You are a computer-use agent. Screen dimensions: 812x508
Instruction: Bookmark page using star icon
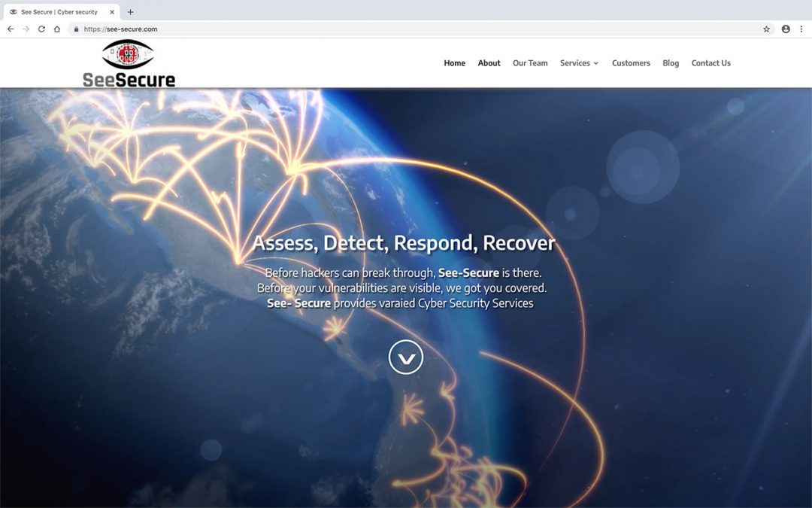[766, 29]
